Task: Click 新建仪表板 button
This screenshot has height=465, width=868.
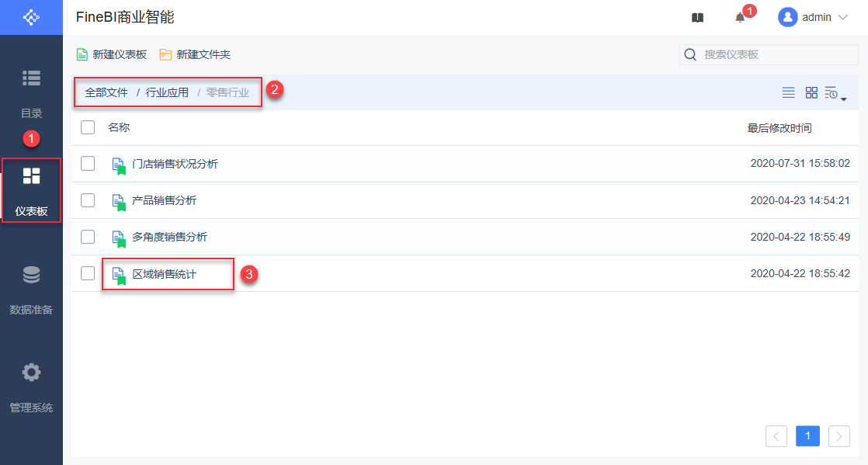Action: tap(111, 54)
